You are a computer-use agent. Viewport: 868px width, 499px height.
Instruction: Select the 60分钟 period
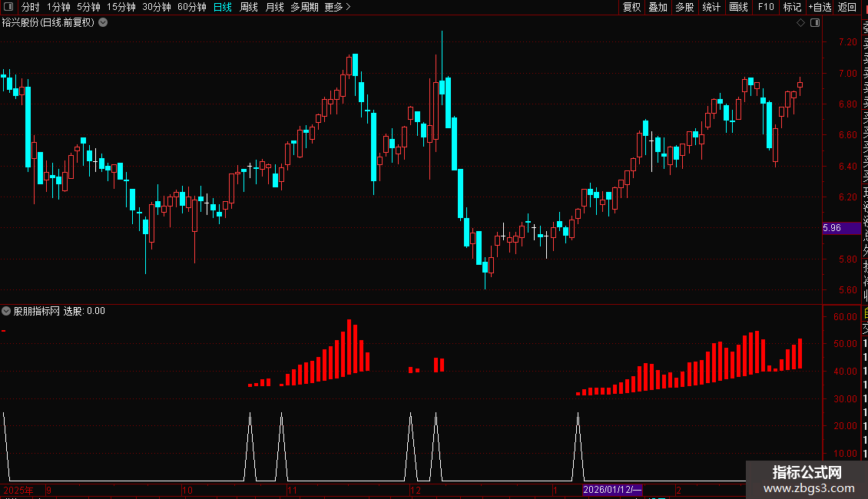coord(192,7)
